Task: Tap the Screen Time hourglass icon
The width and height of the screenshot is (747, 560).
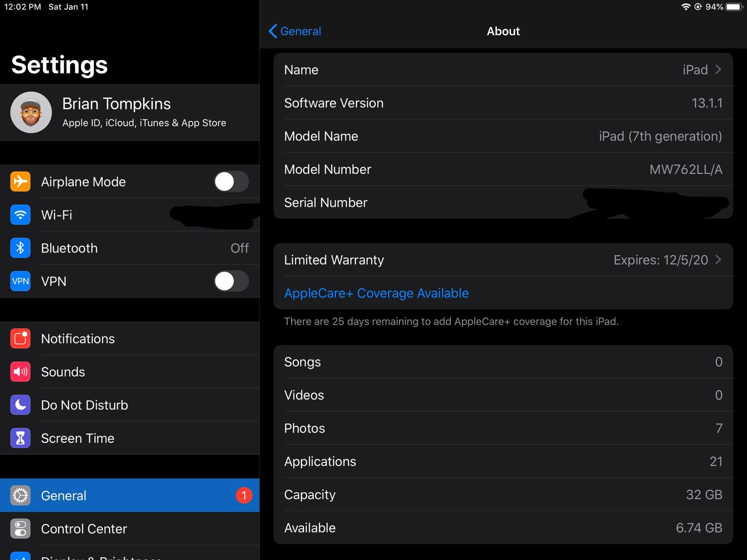Action: click(x=20, y=438)
